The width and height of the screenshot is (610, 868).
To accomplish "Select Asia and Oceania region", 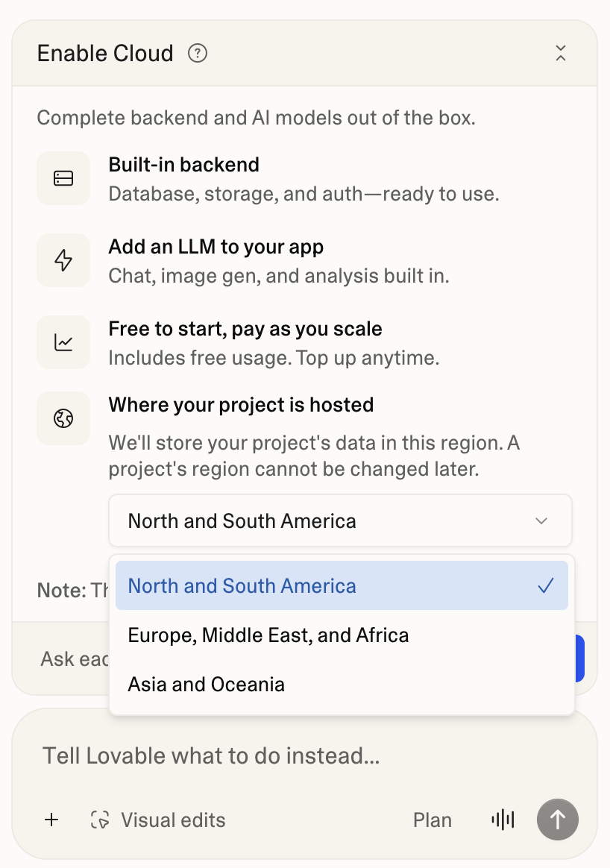I will pyautogui.click(x=207, y=684).
